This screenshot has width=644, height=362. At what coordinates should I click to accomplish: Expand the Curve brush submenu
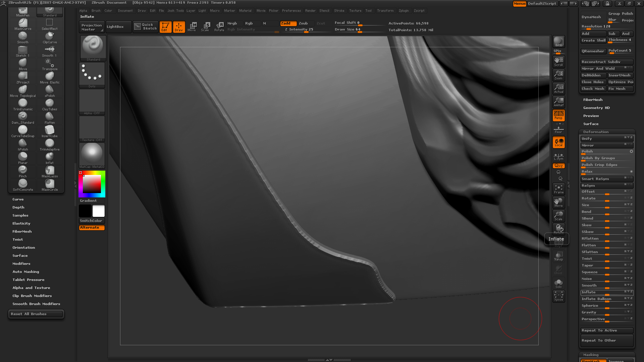click(x=18, y=199)
